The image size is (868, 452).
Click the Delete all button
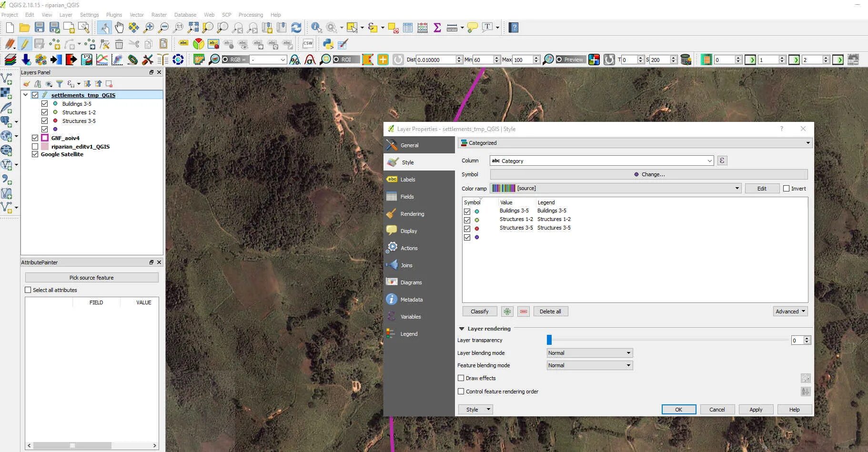click(x=550, y=311)
